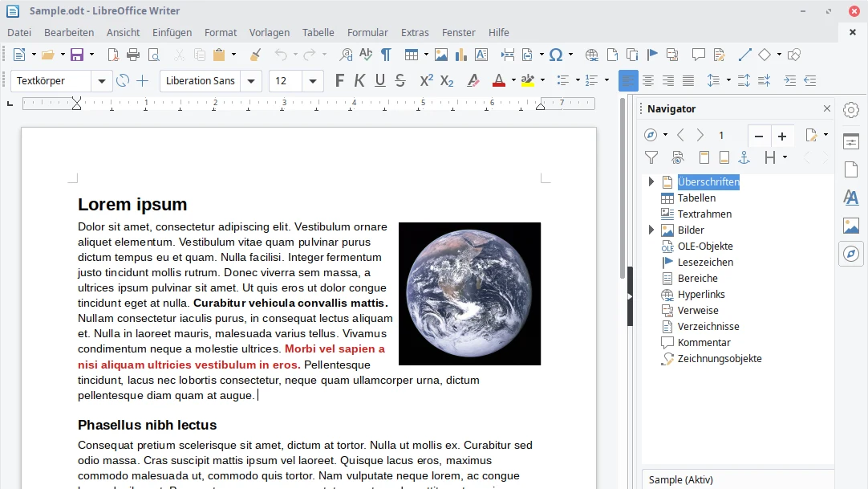Expand the Bilder tree node

(651, 230)
